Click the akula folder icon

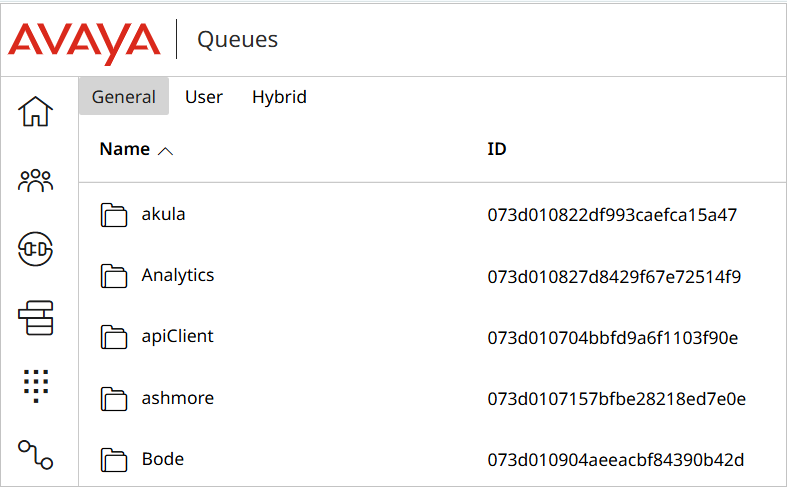tap(114, 215)
